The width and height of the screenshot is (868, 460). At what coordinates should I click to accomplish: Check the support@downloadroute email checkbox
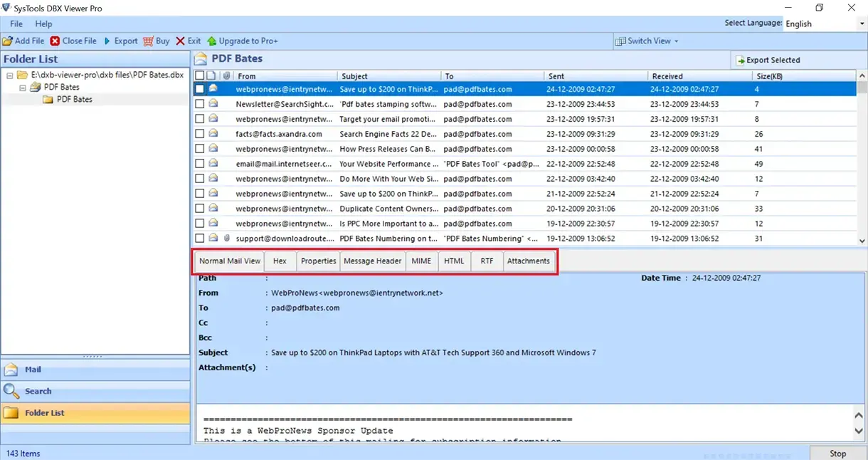click(x=200, y=239)
